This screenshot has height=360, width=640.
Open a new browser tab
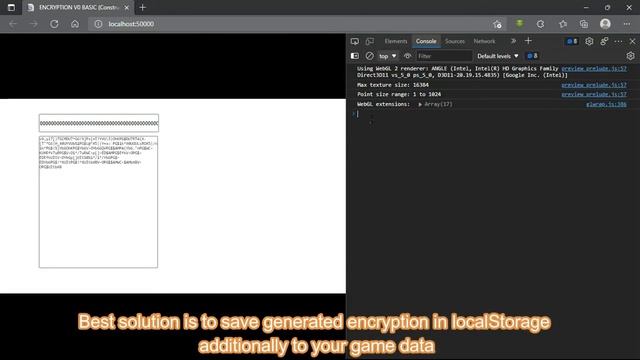pos(142,7)
